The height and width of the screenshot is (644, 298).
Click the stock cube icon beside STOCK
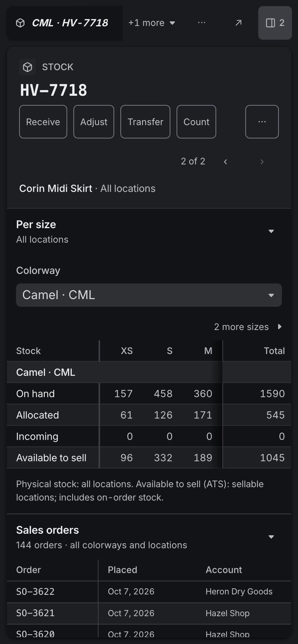tap(28, 67)
